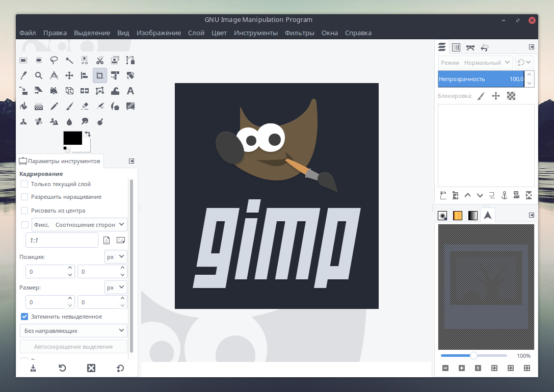Select the Rectangle Select tool

(23, 61)
